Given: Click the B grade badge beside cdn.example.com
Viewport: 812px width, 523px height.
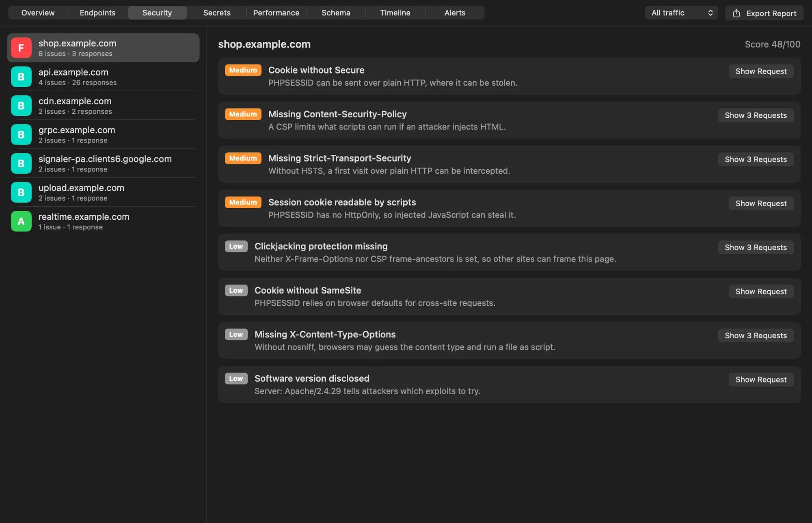Looking at the screenshot, I should click(21, 106).
